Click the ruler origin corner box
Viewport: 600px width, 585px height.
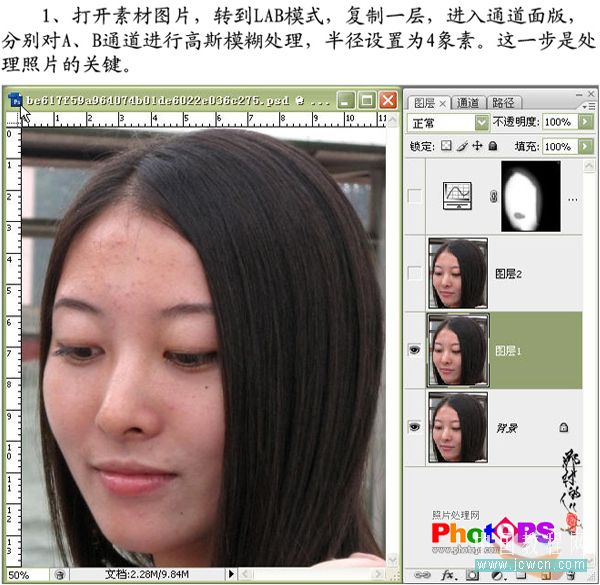pyautogui.click(x=13, y=120)
